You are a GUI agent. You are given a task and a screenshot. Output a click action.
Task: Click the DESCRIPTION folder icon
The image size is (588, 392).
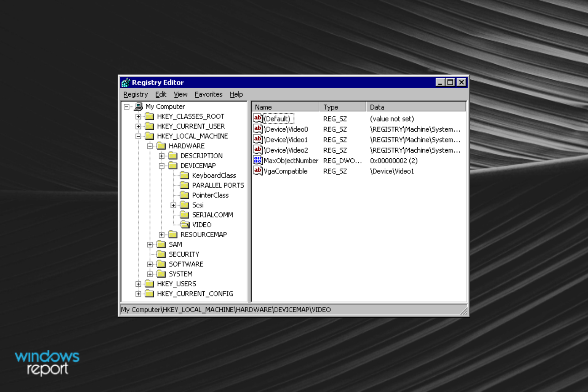(173, 156)
